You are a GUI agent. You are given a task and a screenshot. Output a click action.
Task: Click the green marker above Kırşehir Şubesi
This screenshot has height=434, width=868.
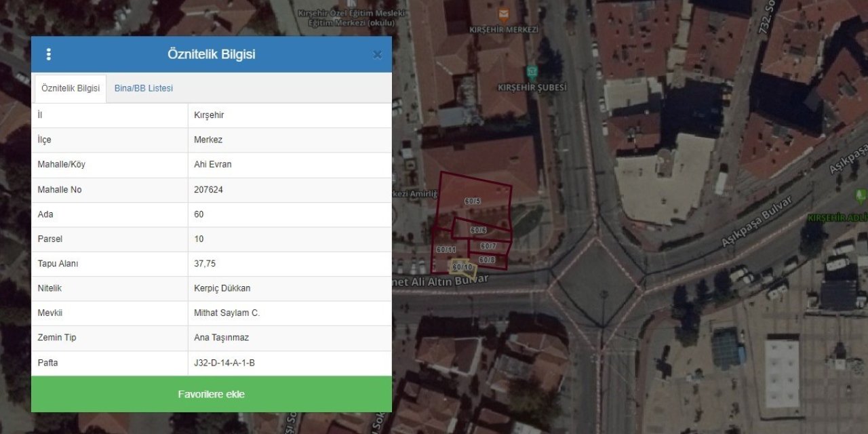click(x=532, y=72)
